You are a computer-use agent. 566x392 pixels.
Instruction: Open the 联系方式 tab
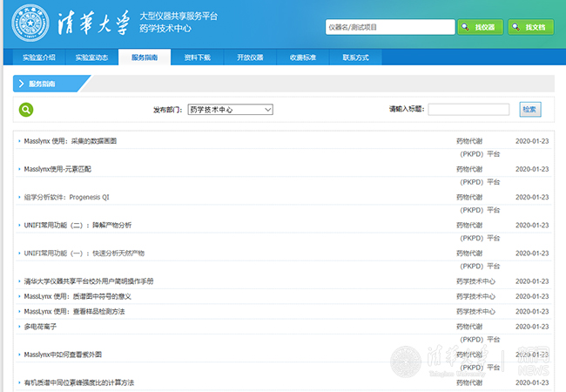pyautogui.click(x=355, y=57)
